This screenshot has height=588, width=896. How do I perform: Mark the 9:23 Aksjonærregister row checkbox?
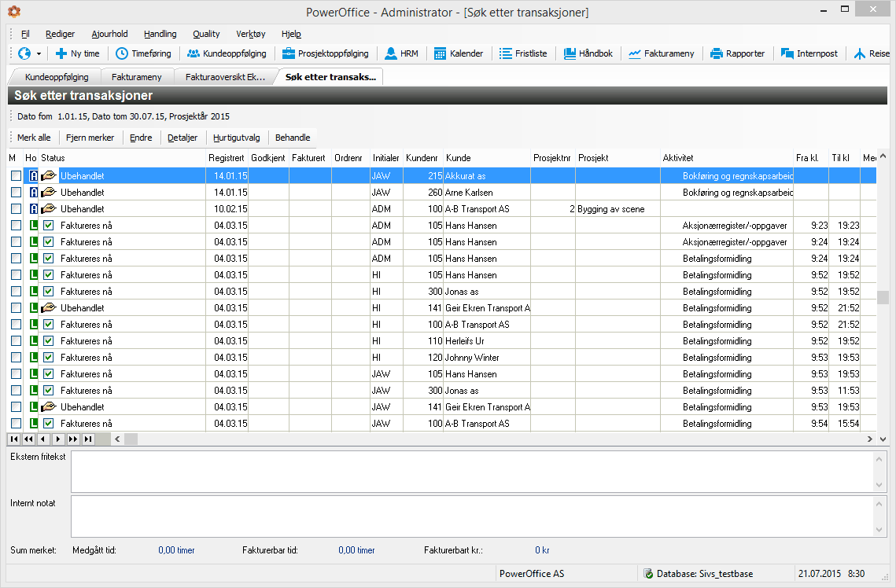tap(16, 226)
